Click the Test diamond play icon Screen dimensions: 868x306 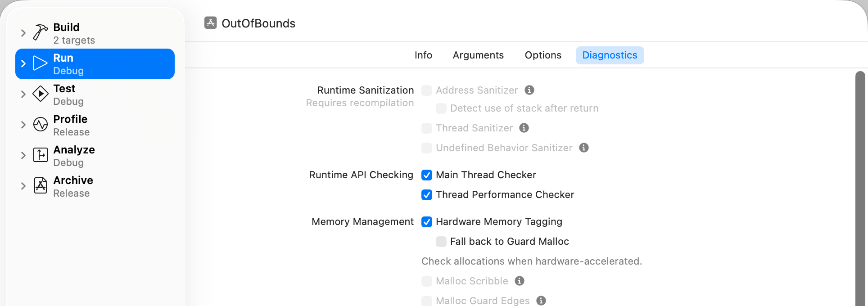click(x=40, y=94)
